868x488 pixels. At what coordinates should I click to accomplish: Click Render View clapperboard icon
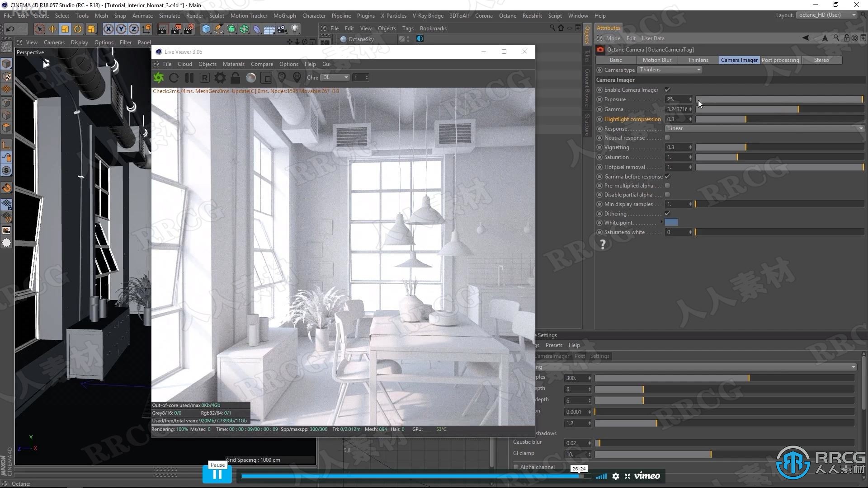(x=162, y=29)
